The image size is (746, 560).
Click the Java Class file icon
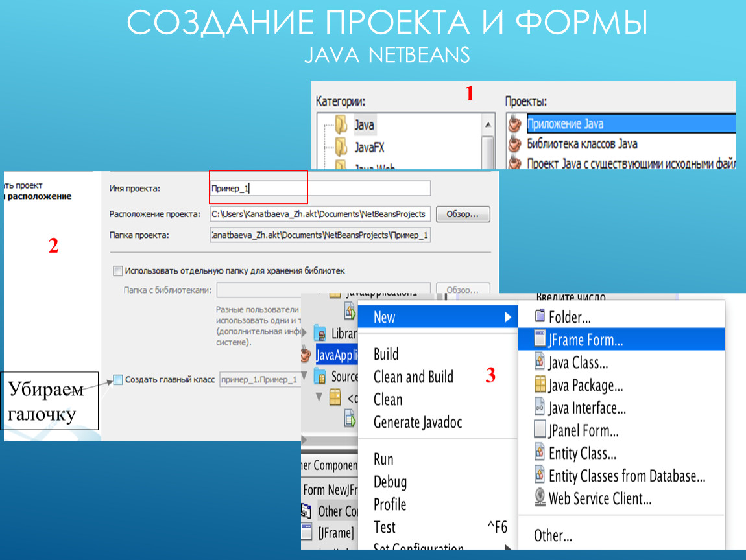[x=539, y=362]
